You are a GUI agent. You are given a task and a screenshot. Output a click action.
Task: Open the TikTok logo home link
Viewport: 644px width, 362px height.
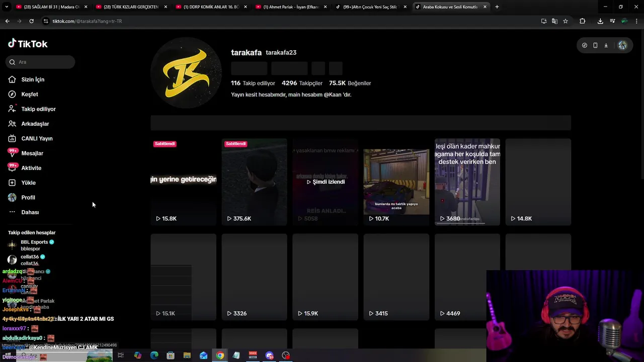coord(28,44)
